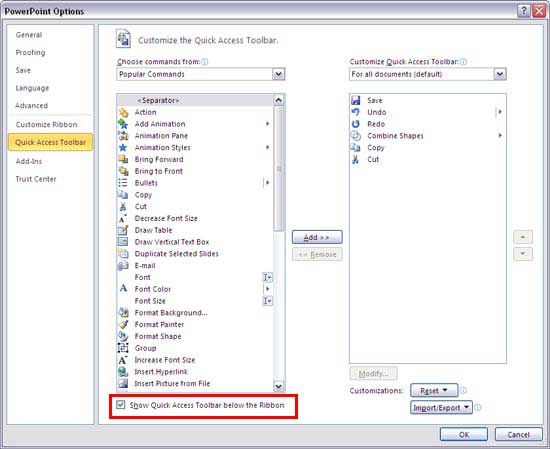Click the info icon beside Reset
This screenshot has height=449, width=550.
[463, 390]
